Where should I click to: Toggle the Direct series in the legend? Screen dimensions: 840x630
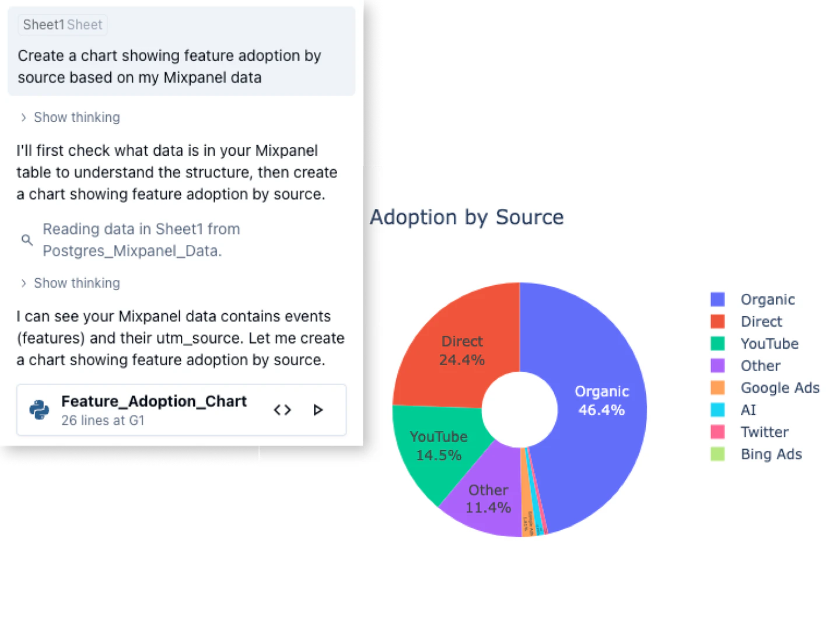[761, 321]
